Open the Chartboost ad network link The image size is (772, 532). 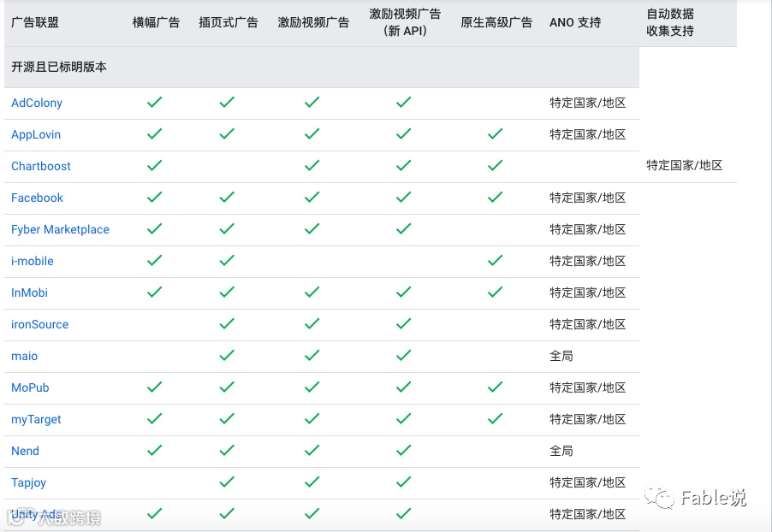40,166
